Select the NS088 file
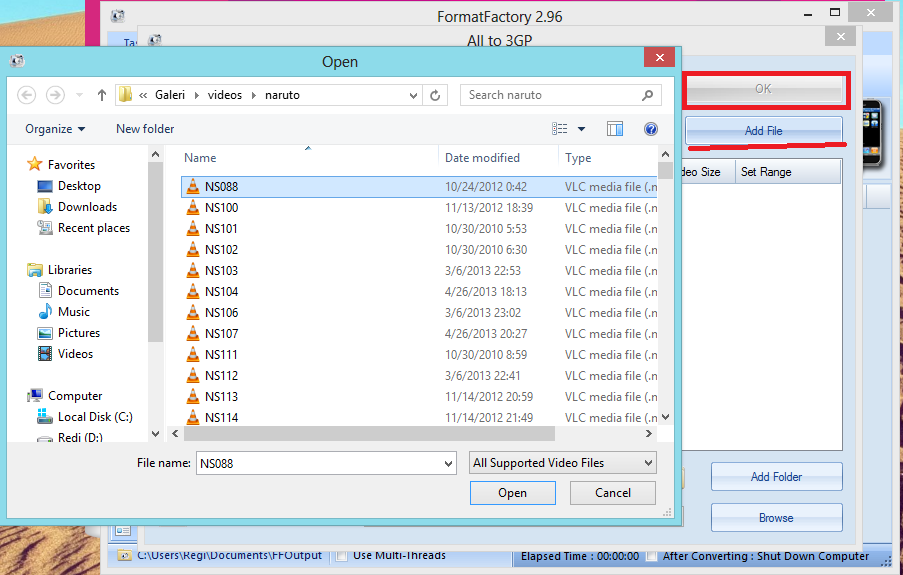The height and width of the screenshot is (575, 903). coord(419,187)
